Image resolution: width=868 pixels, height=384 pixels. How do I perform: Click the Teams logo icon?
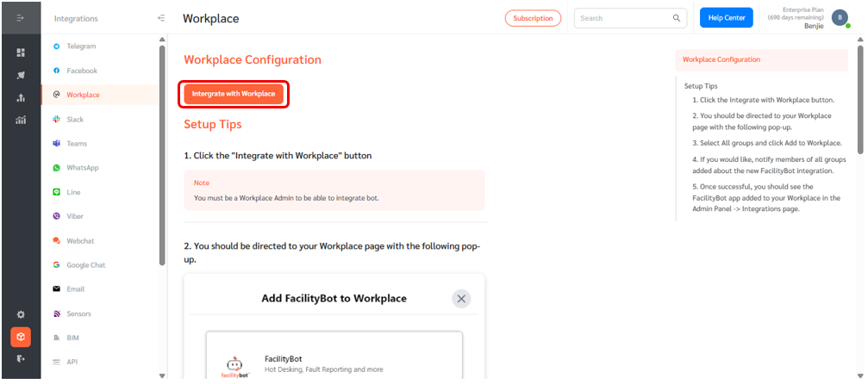57,144
